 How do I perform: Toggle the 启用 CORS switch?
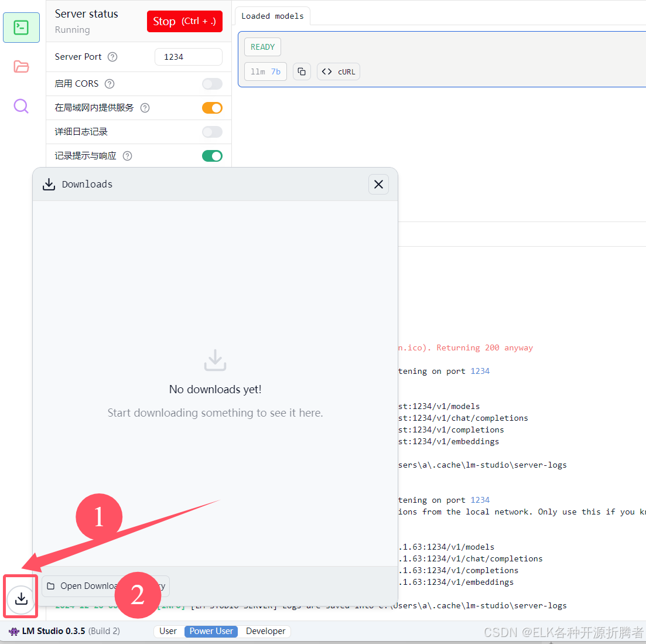point(212,84)
